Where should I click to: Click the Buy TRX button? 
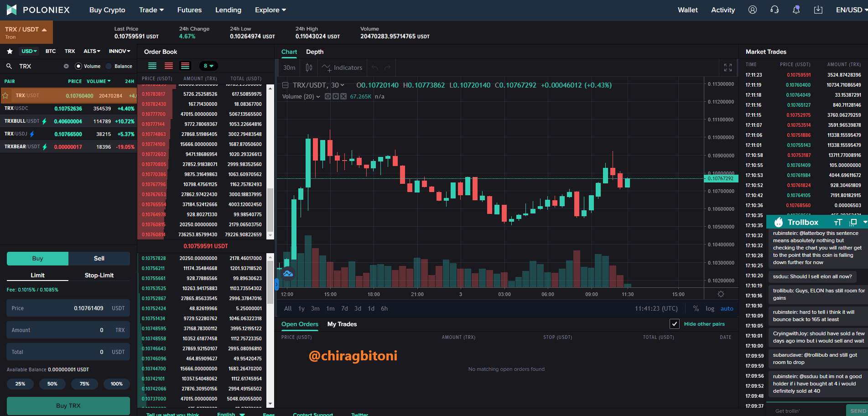click(68, 406)
